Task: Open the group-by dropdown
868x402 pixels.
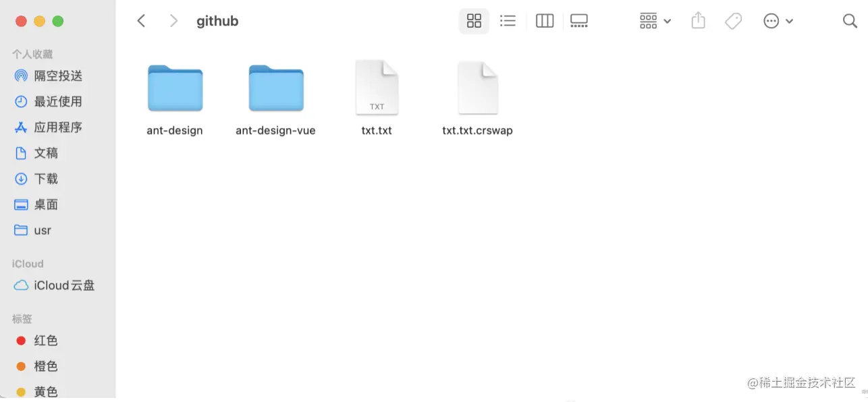Action: 655,21
